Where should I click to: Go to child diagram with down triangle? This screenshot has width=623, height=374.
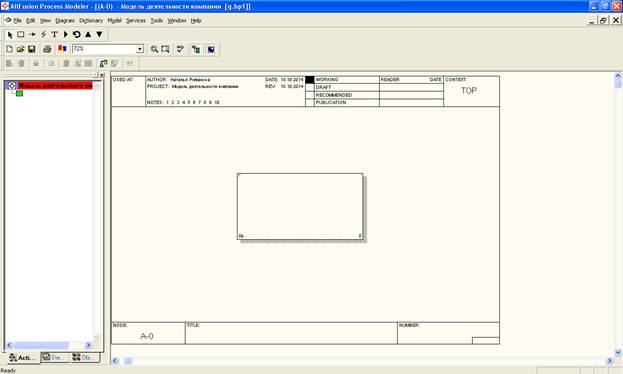coord(99,35)
